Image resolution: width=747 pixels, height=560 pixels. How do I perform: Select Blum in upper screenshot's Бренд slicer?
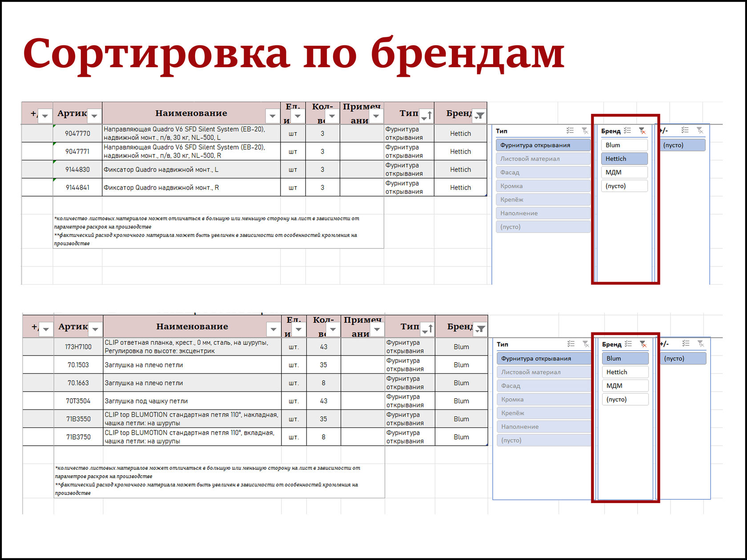[624, 145]
